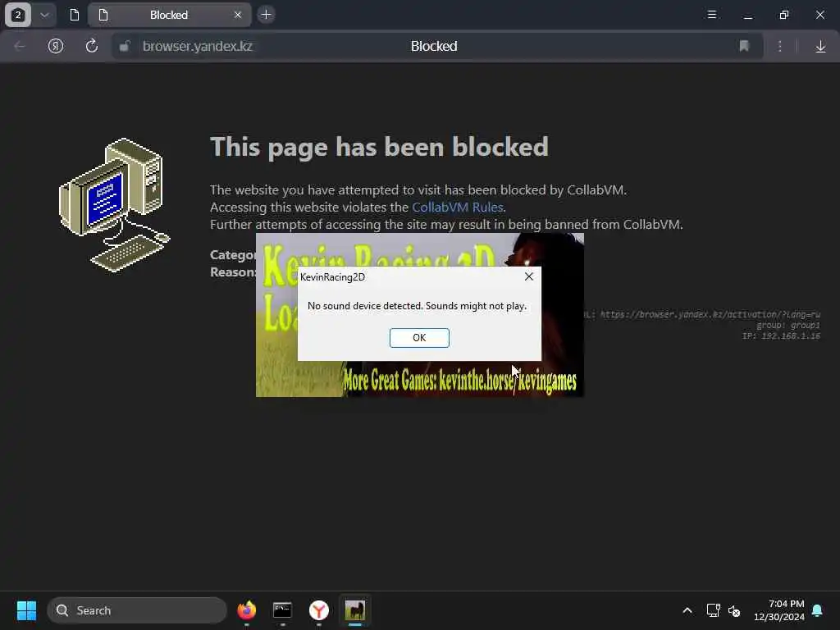Close the KevinRacing2D dialog

(x=529, y=276)
